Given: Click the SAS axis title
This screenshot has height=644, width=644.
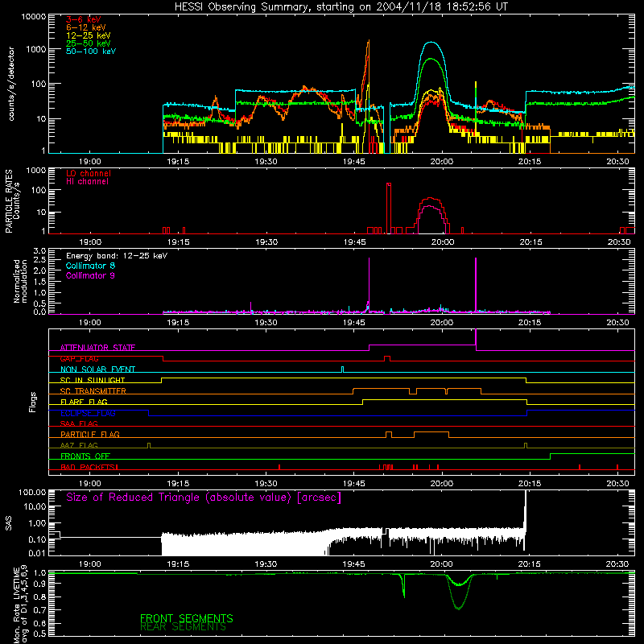Looking at the screenshot, I should (9, 522).
